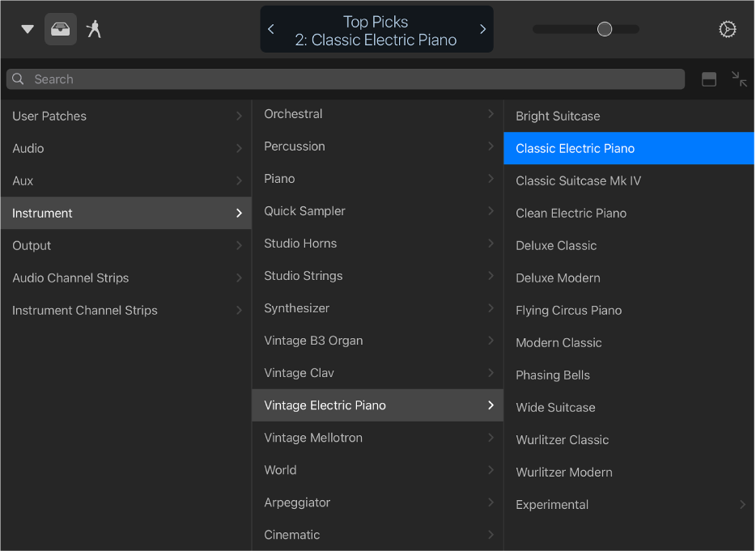Open the view options triangle menu
Viewport: 756px width, 551px height.
28,29
